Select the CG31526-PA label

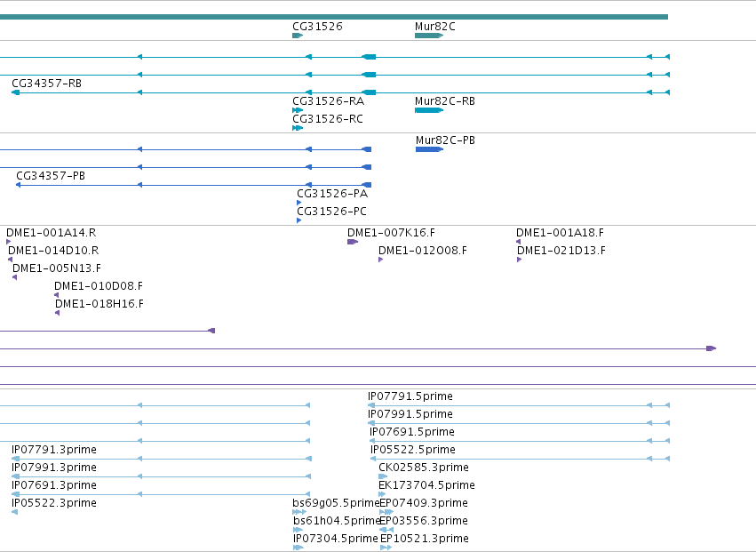(332, 194)
